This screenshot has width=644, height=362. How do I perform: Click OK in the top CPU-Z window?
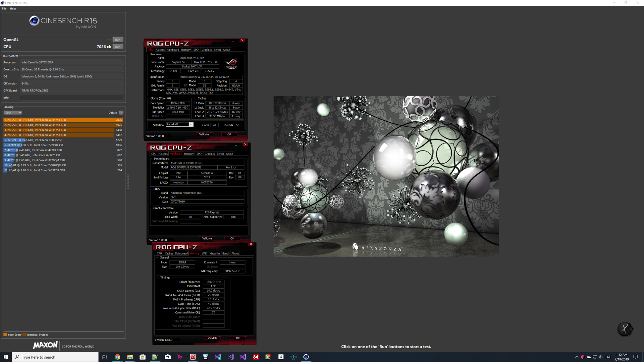click(x=229, y=134)
